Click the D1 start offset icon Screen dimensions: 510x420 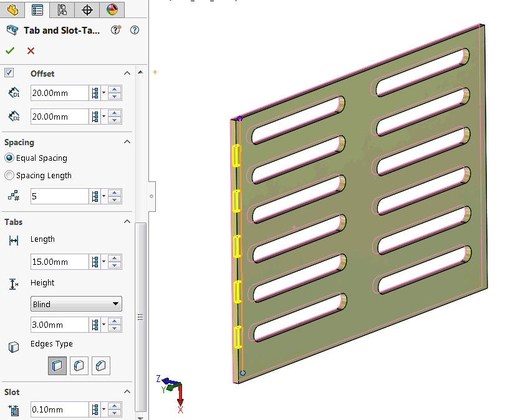[x=14, y=93]
